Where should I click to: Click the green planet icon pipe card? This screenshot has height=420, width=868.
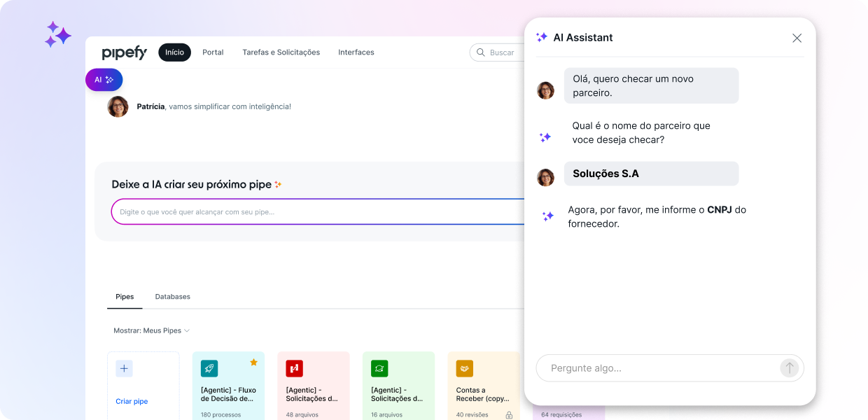click(379, 369)
